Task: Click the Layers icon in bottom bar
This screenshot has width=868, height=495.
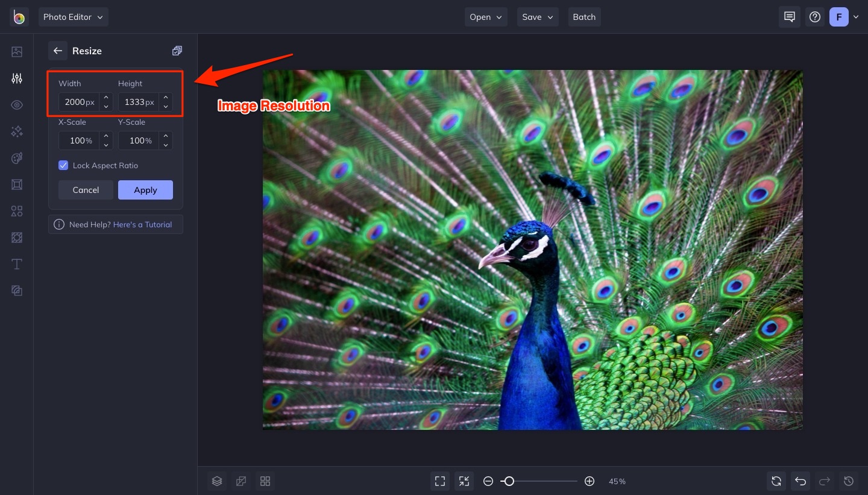Action: 217,481
